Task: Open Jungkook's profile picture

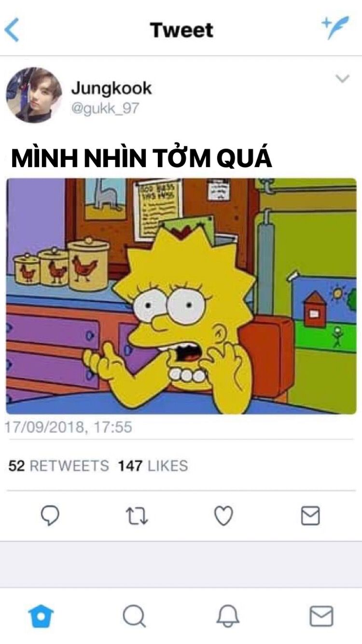Action: coord(34,95)
